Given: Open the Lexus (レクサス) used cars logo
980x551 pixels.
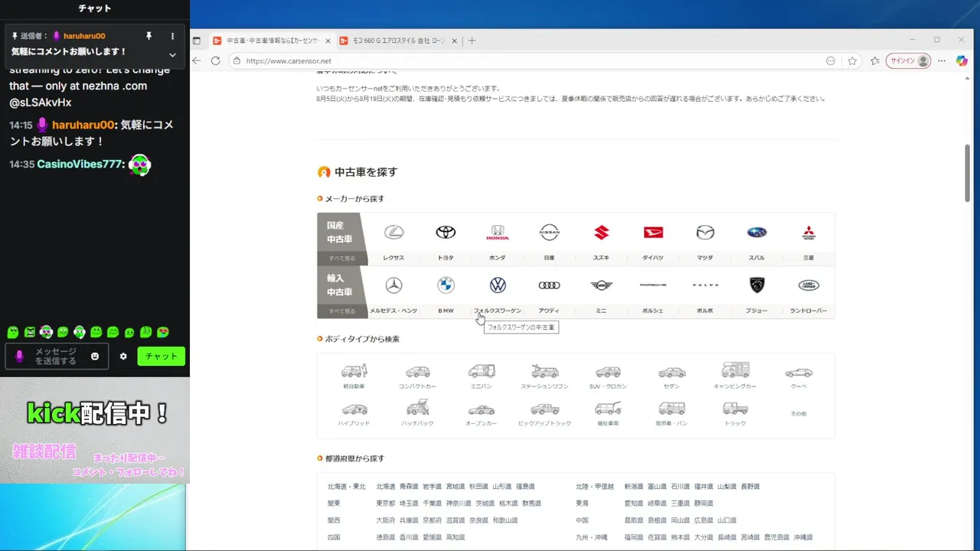Looking at the screenshot, I should [x=394, y=233].
